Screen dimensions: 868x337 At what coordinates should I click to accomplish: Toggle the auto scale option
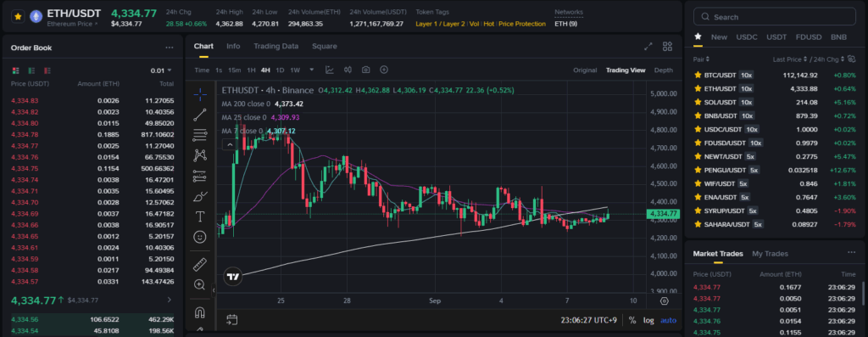(668, 320)
